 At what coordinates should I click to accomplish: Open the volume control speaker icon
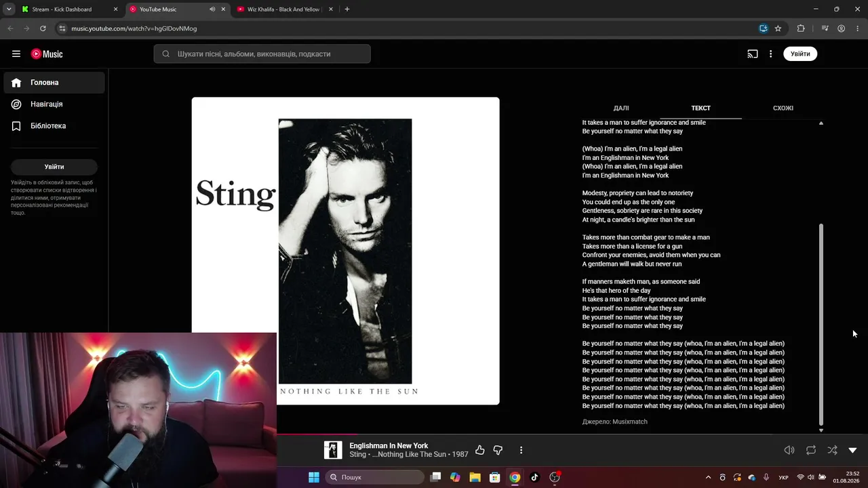point(789,450)
